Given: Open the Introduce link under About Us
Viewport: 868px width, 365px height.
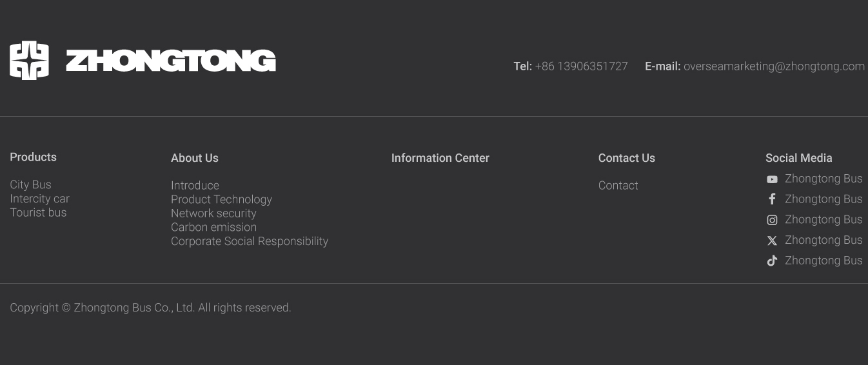Looking at the screenshot, I should [x=195, y=185].
